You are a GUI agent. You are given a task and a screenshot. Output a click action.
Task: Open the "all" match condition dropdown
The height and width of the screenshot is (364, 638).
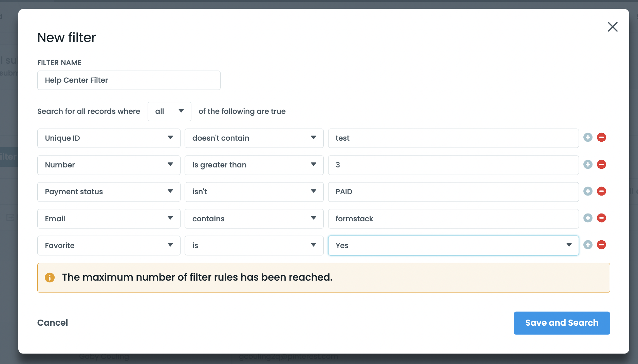point(169,111)
